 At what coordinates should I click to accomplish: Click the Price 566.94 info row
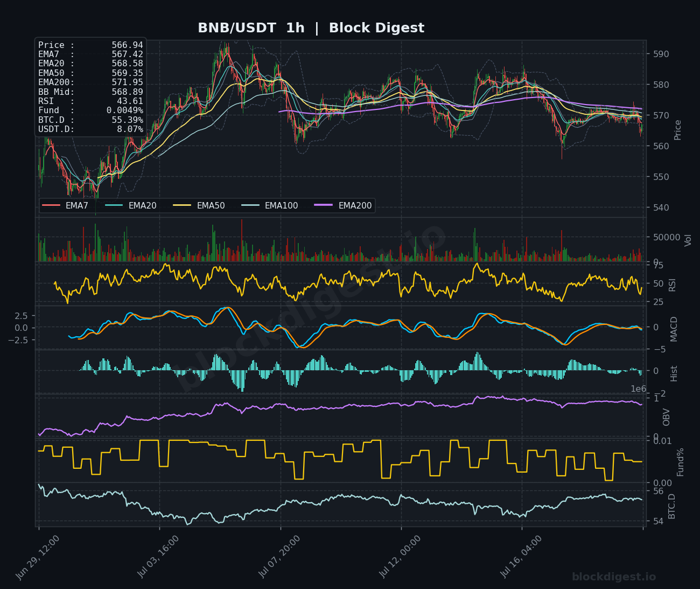tap(90, 45)
